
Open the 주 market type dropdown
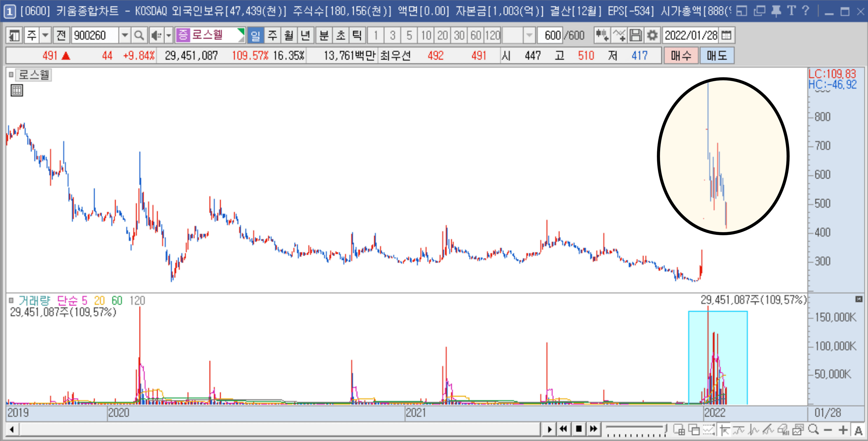click(x=45, y=35)
